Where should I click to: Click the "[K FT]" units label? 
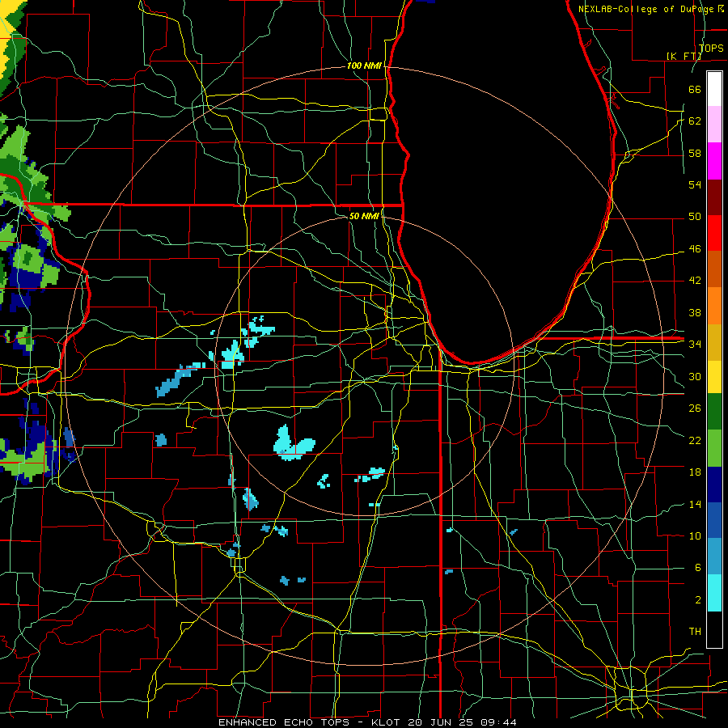(x=684, y=56)
